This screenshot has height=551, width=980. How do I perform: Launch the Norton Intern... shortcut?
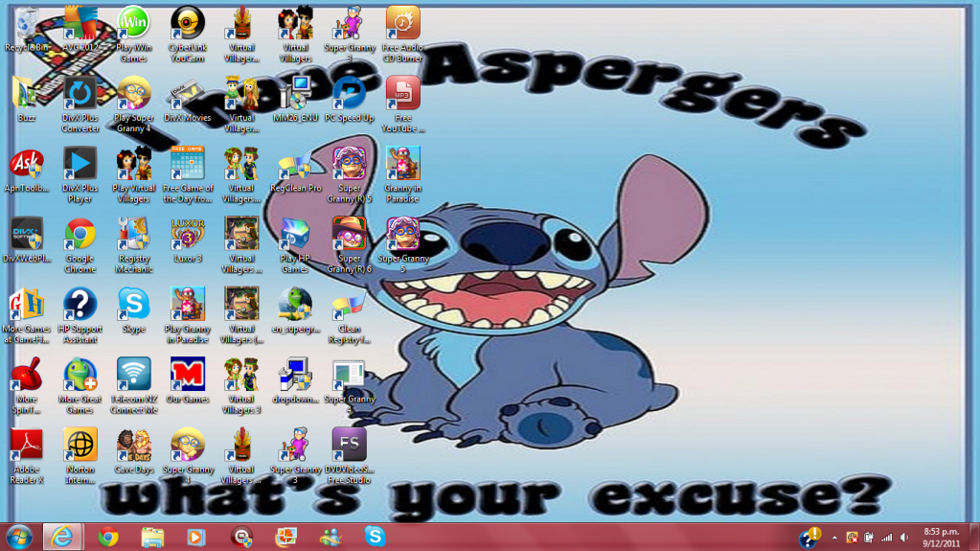[x=80, y=456]
